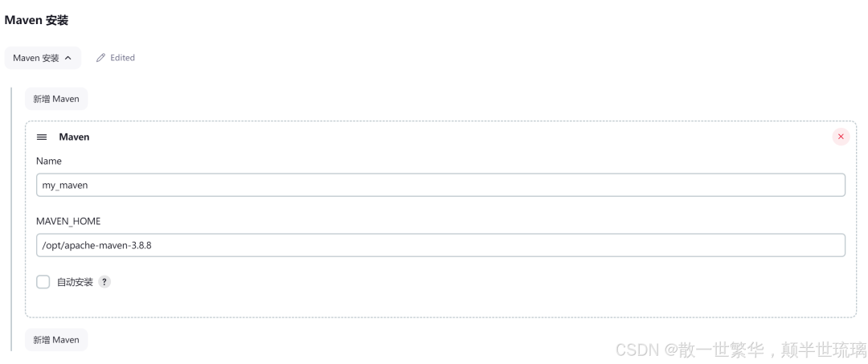
Task: Click the Name field label
Action: point(49,161)
